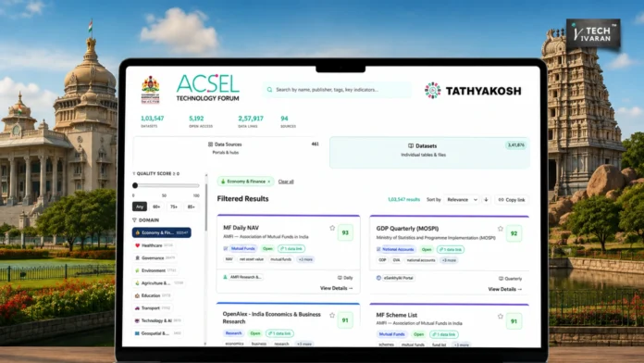This screenshot has width=644, height=363.
Task: Click the 1 data link chip on MF Daily NAV
Action: point(291,249)
